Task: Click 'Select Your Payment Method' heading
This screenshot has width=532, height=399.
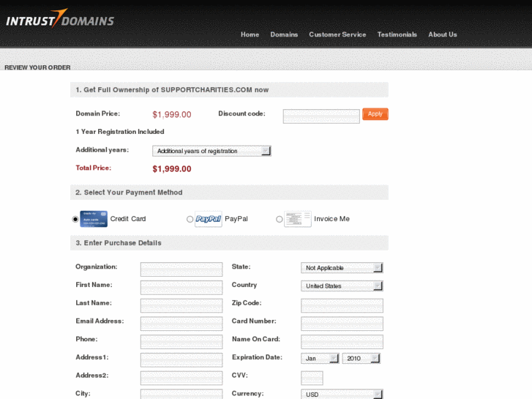Action: click(129, 193)
